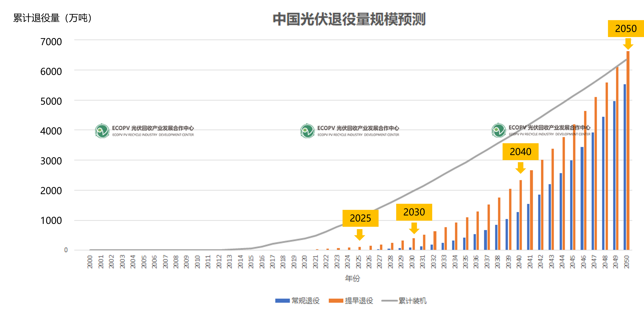Click the 提早退役 legend text
The image size is (644, 312).
coord(359,301)
